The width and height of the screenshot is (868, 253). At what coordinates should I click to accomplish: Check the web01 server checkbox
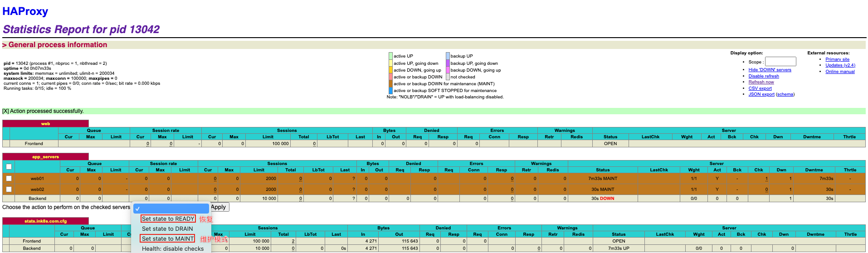(9, 179)
